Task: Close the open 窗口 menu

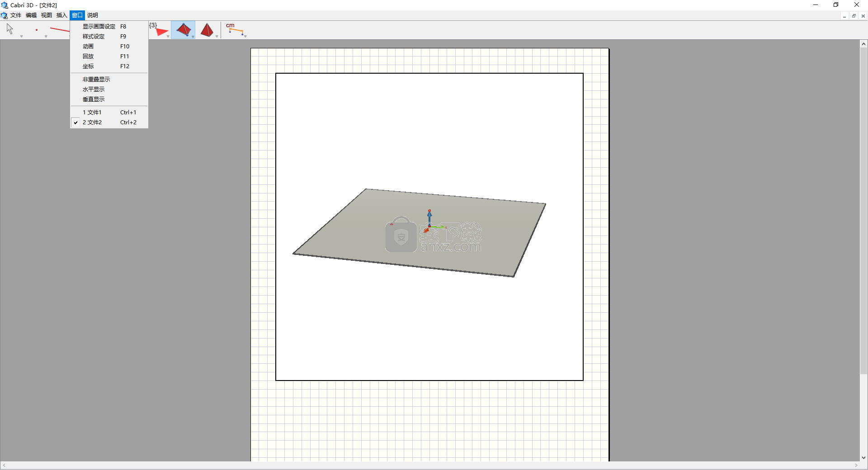Action: (x=77, y=15)
